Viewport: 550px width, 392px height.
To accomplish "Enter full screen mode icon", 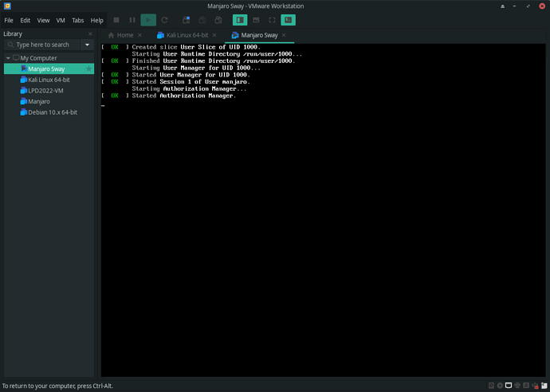I will [x=272, y=21].
